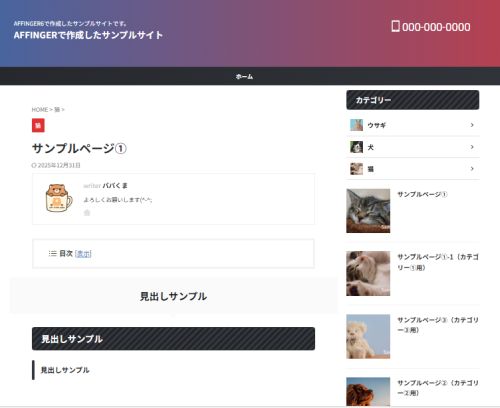Screen dimensions: 500x408
Task: Open post サンプルページ②（カテゴリー②用）
Action: (438, 388)
